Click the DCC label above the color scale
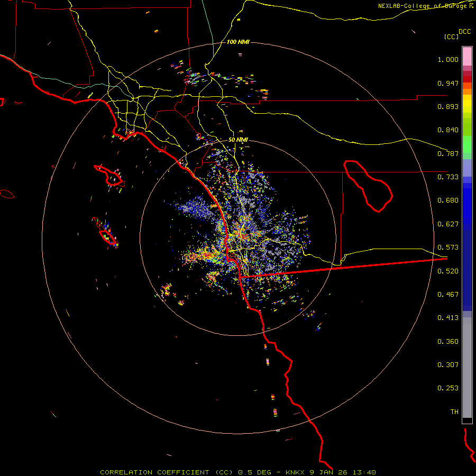This screenshot has height=476, width=476. [x=464, y=32]
